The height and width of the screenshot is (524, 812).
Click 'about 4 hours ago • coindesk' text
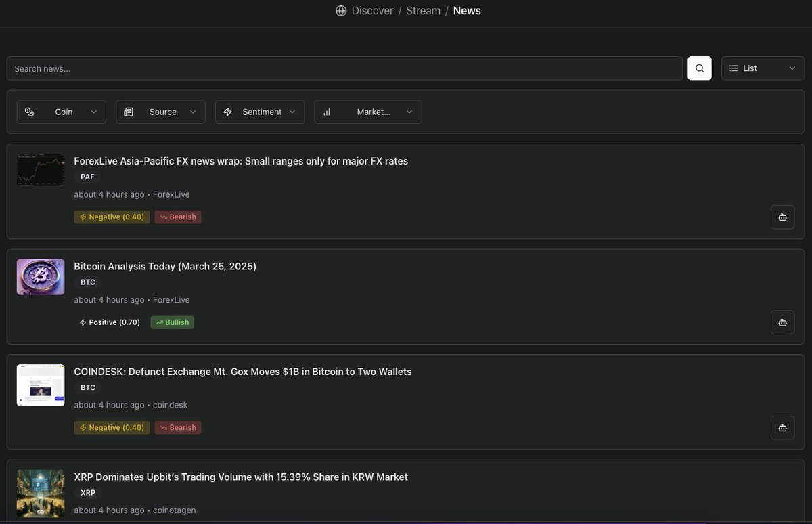[x=131, y=405]
